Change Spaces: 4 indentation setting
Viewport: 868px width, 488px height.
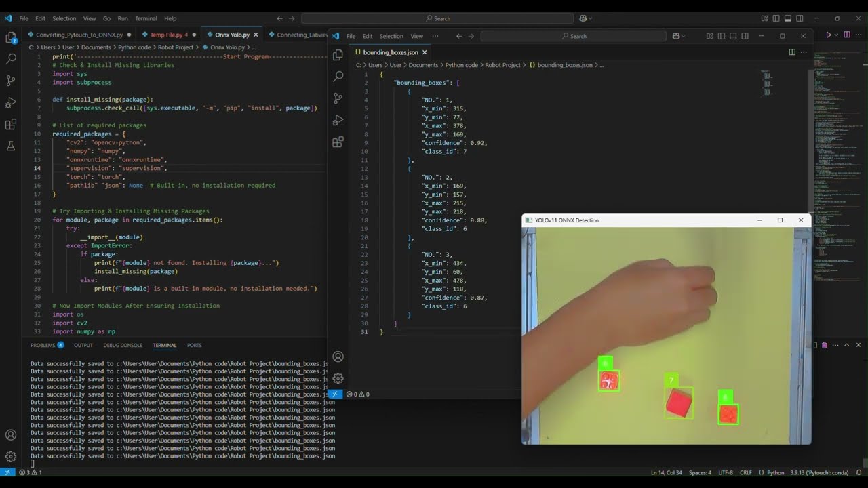click(x=701, y=472)
